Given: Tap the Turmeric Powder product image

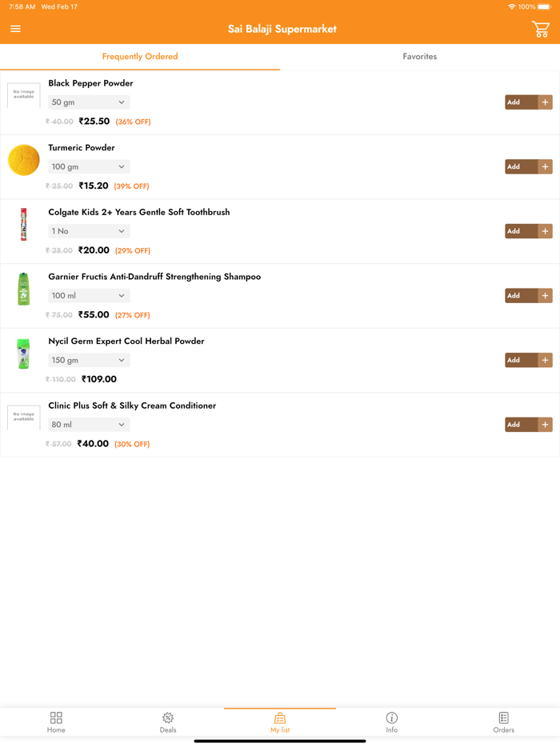Looking at the screenshot, I should [x=24, y=160].
